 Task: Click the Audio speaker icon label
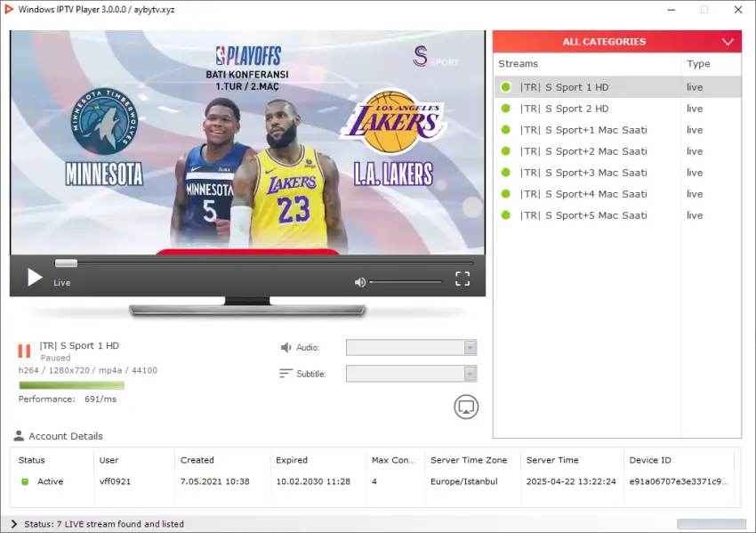tap(286, 347)
